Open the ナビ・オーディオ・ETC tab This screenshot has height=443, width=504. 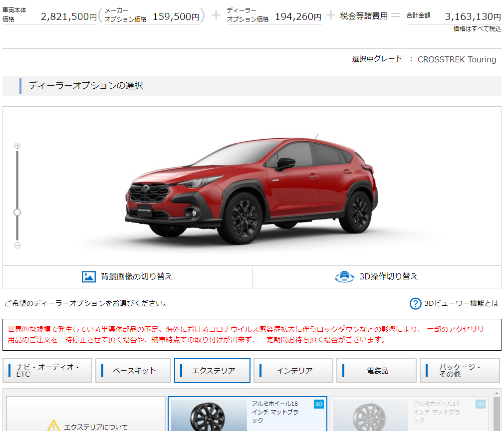[x=47, y=371]
